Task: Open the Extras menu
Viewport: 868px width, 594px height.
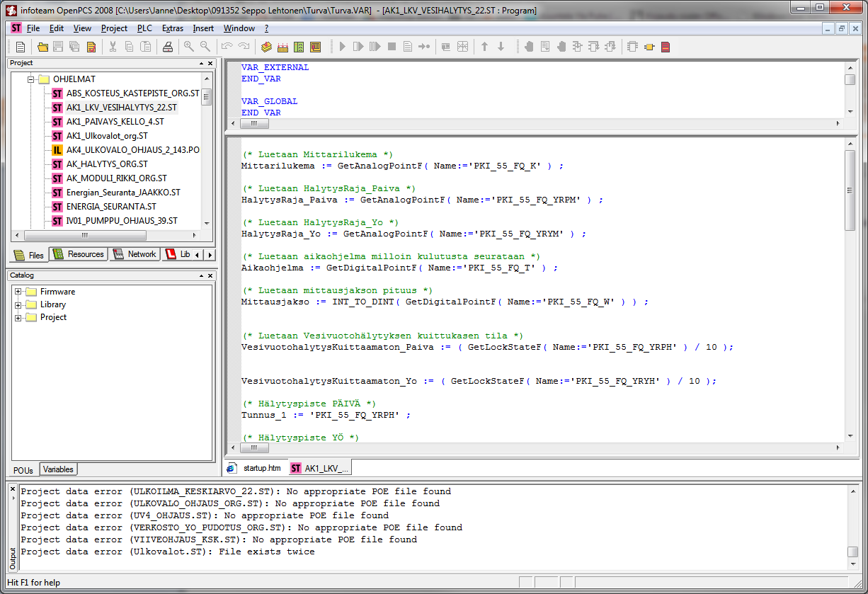Action: (173, 28)
